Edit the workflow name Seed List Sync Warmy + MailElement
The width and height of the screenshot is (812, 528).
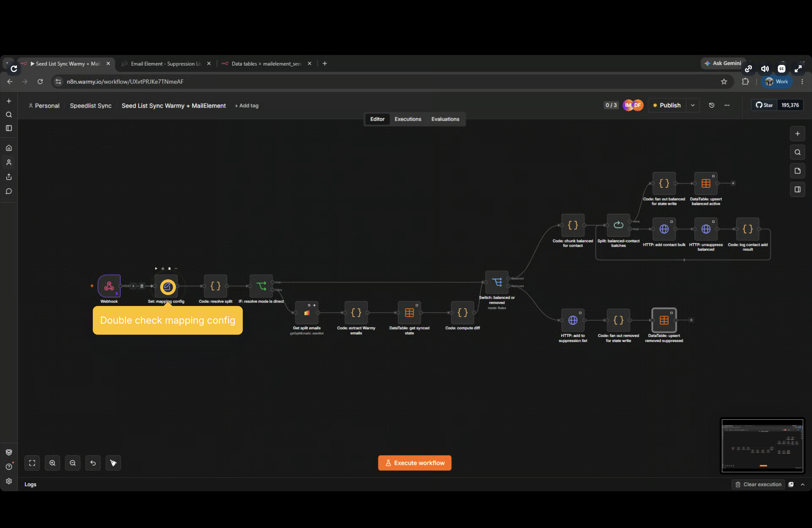click(x=174, y=106)
